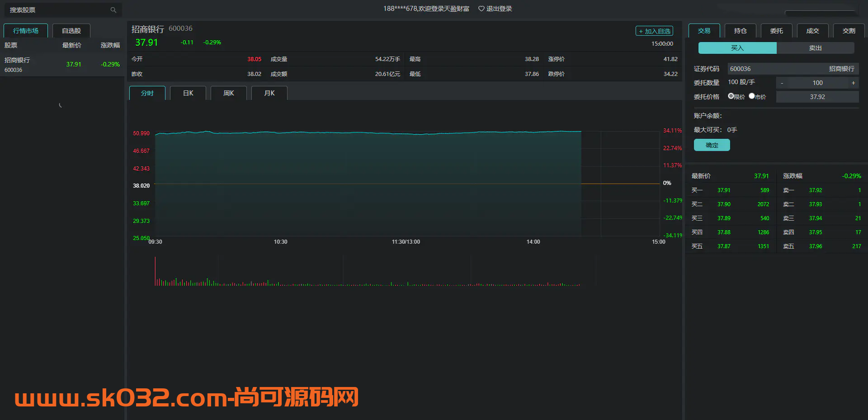The image size is (868, 420).
Task: Open the 交割 panel tab
Action: [849, 31]
